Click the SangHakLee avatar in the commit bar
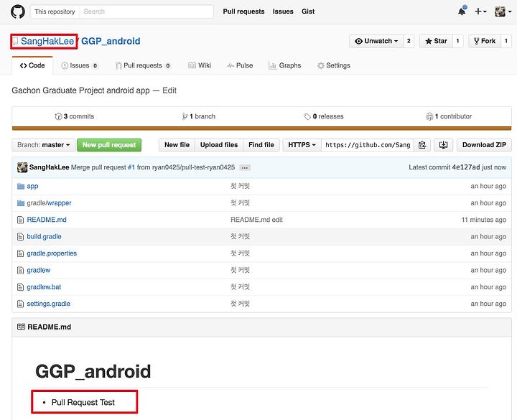517x420 pixels. [22, 167]
